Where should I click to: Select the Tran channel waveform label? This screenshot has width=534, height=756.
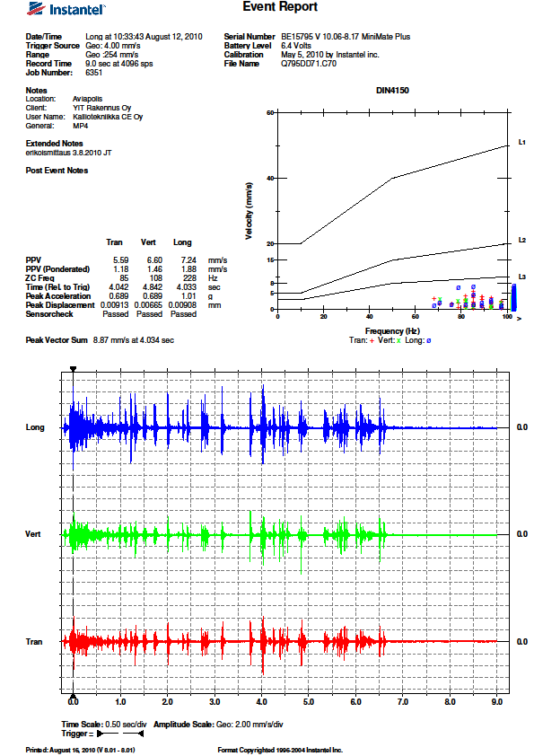pyautogui.click(x=34, y=642)
